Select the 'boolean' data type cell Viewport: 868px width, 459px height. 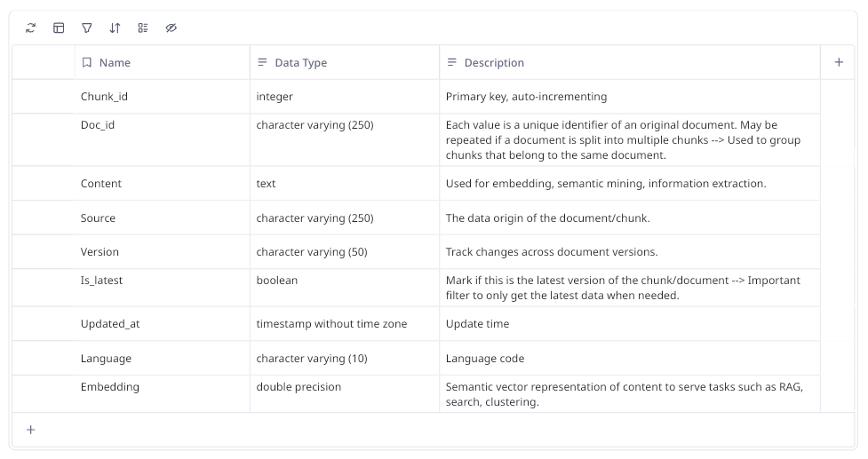pos(277,281)
